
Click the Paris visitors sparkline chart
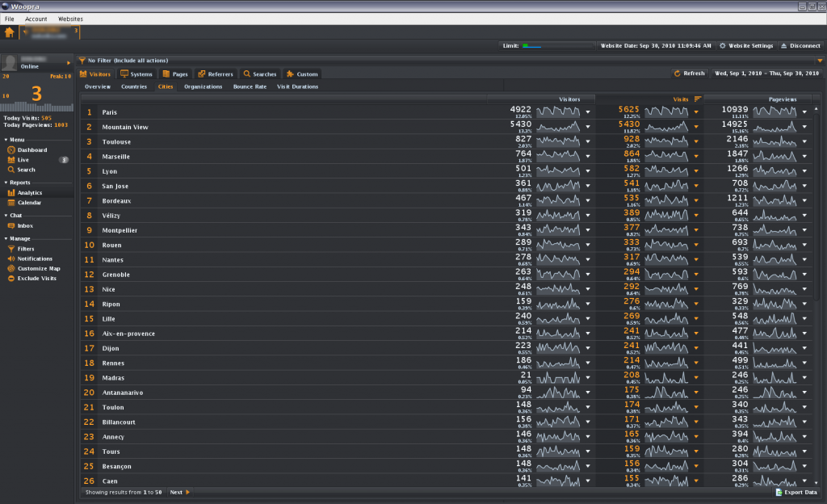coord(558,111)
